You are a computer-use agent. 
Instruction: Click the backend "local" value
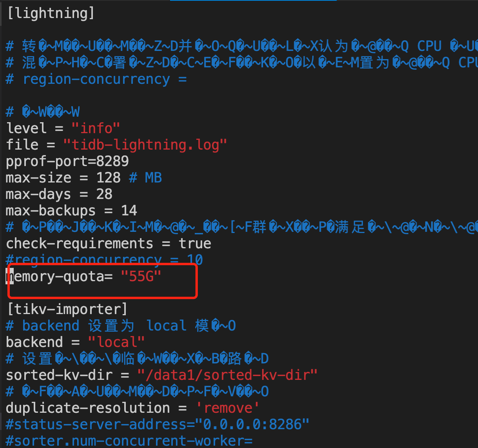(116, 342)
